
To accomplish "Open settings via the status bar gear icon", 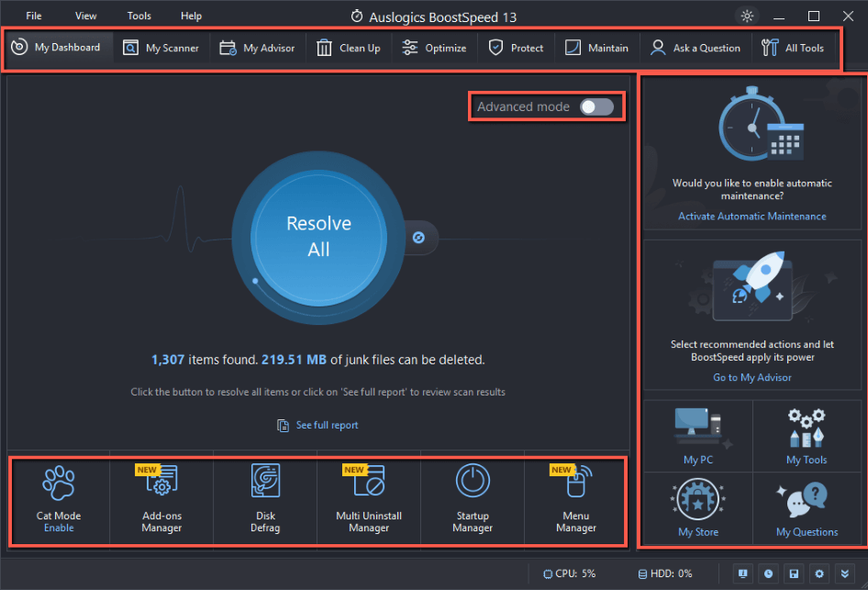I will (819, 574).
